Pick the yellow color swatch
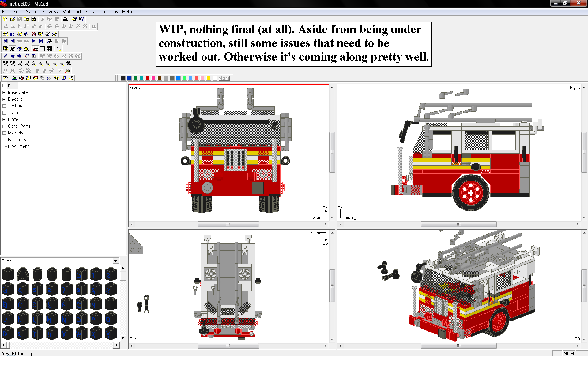This screenshot has width=588, height=376. (209, 78)
